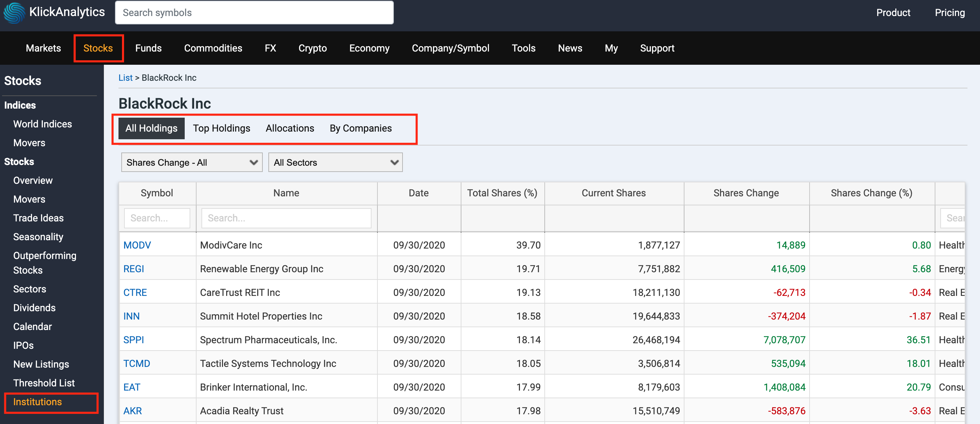The width and height of the screenshot is (980, 424).
Task: Open the Markets menu
Action: pos(43,48)
